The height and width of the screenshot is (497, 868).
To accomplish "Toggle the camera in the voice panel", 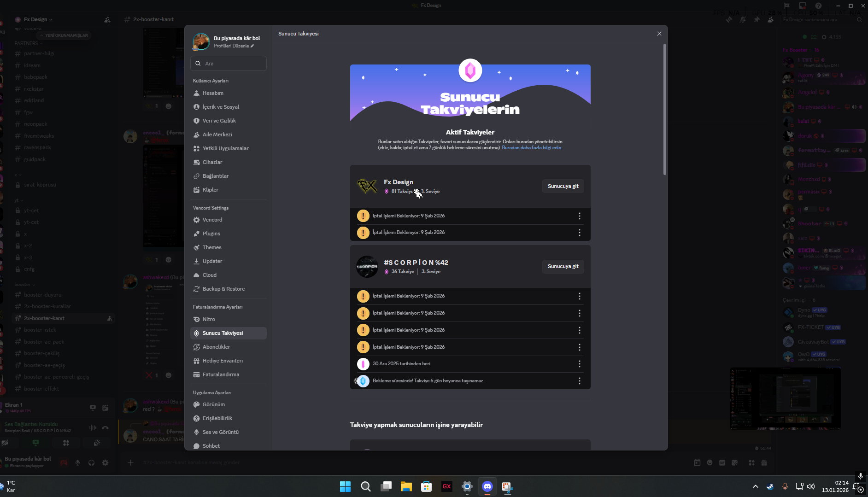I will point(6,443).
